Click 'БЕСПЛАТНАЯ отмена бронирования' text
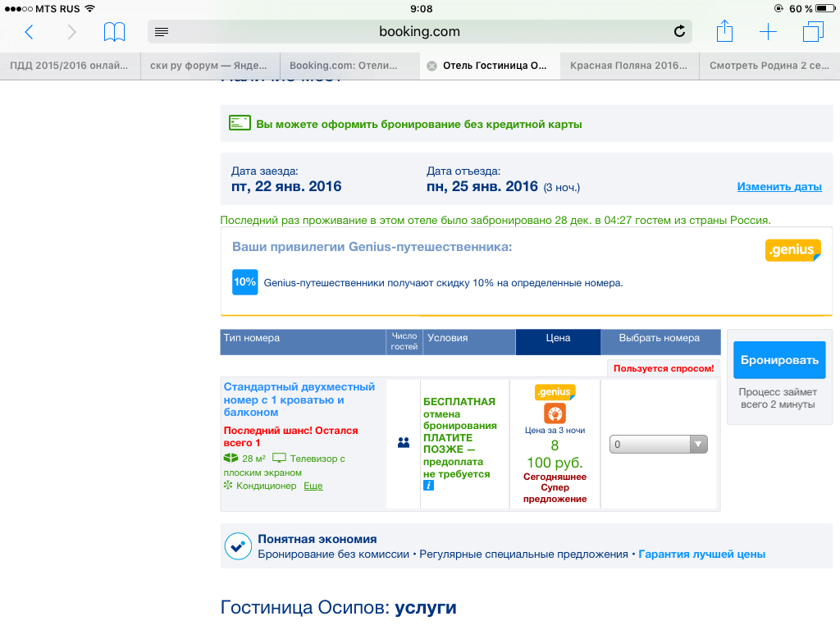Screen dimensions: 840x630 point(459,413)
